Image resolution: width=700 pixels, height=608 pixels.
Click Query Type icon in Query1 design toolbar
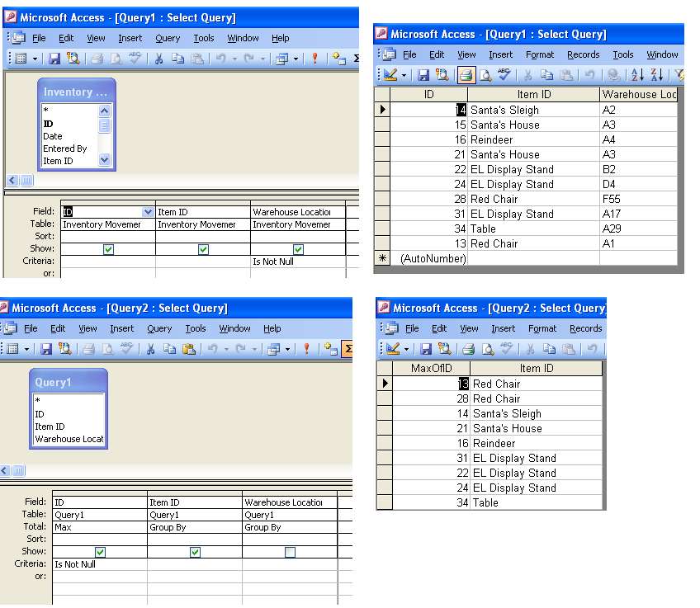click(282, 59)
